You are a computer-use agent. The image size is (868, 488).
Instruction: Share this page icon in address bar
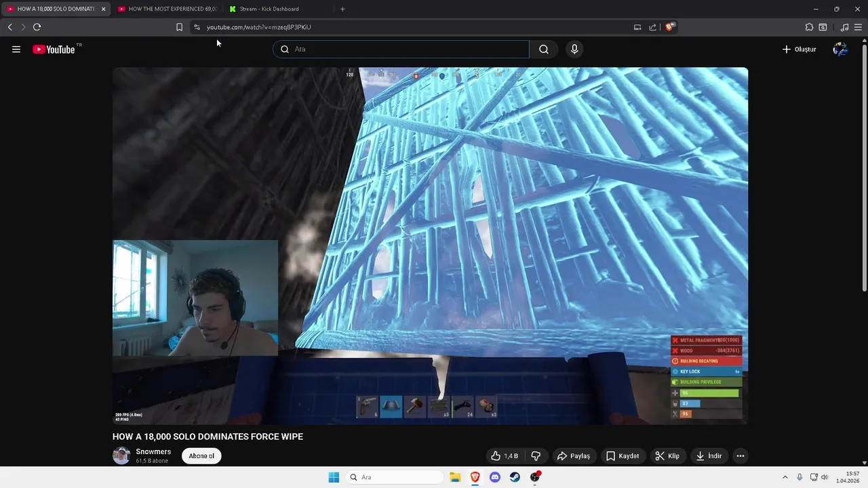pyautogui.click(x=652, y=27)
